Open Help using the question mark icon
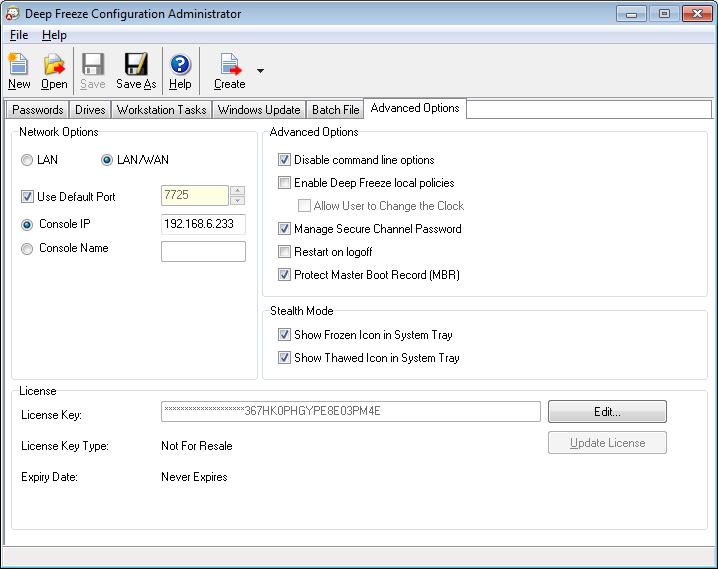 [x=180, y=65]
